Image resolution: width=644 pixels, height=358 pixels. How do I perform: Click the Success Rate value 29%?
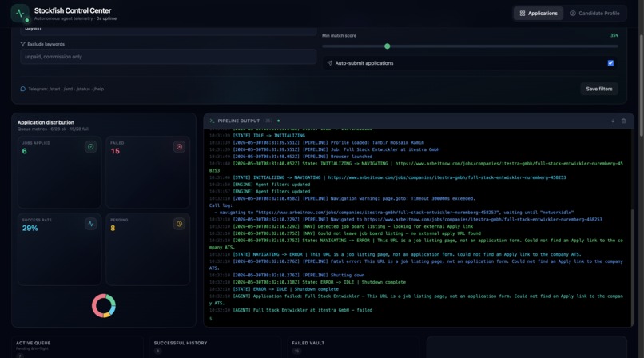pyautogui.click(x=30, y=229)
